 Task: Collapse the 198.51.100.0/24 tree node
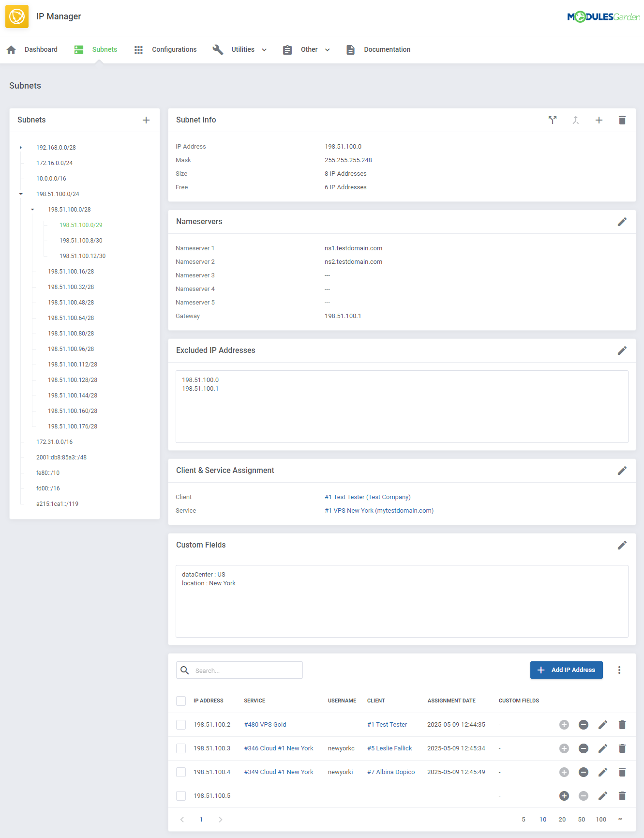pos(21,194)
